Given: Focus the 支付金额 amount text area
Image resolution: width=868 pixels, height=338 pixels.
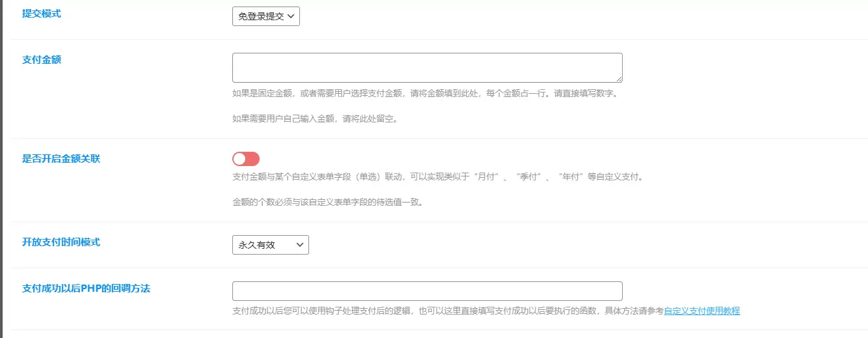Looking at the screenshot, I should point(427,68).
